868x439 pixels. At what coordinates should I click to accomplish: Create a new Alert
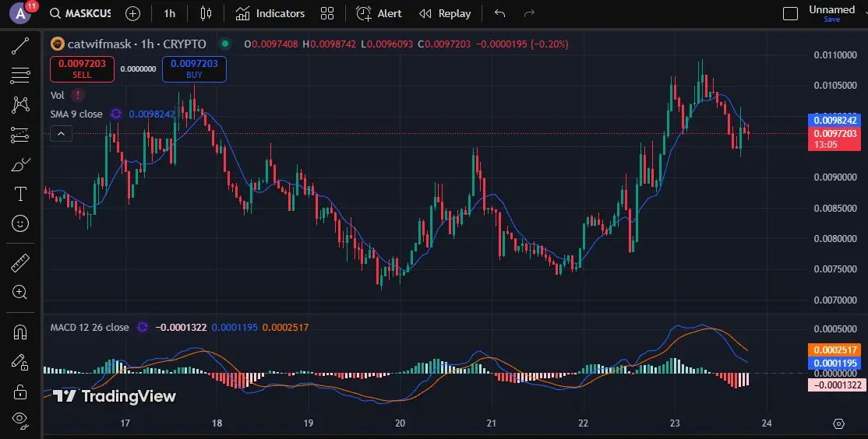(x=379, y=13)
